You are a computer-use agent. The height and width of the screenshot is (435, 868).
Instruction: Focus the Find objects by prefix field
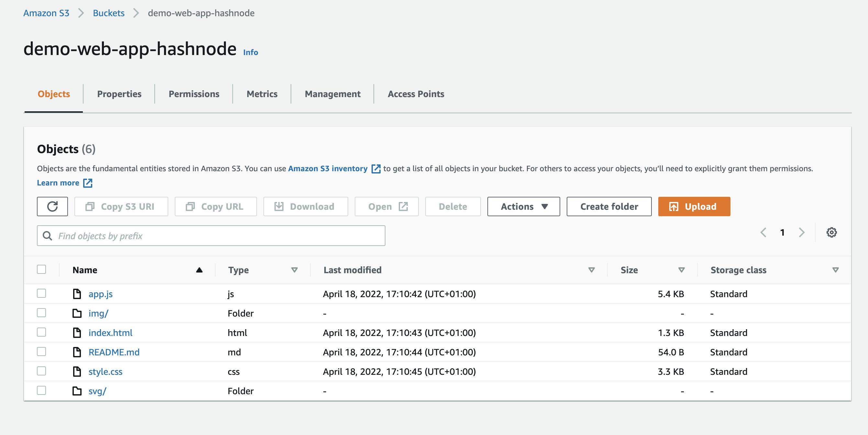(x=211, y=236)
